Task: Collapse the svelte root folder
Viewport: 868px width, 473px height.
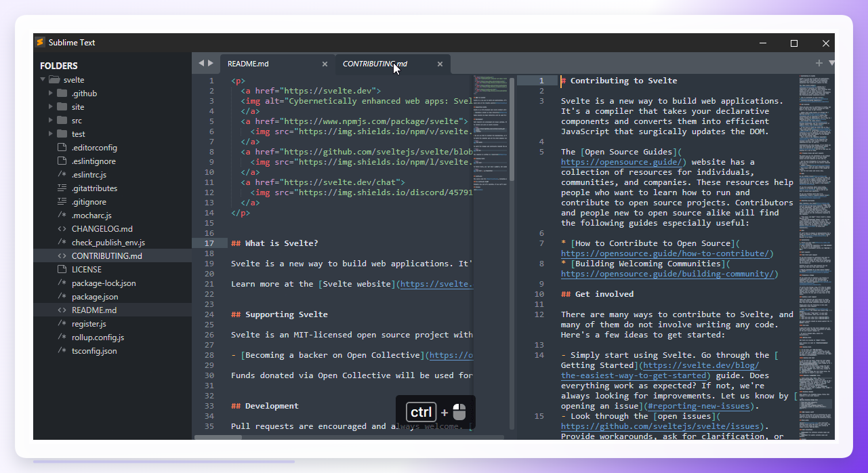Action: [43, 79]
